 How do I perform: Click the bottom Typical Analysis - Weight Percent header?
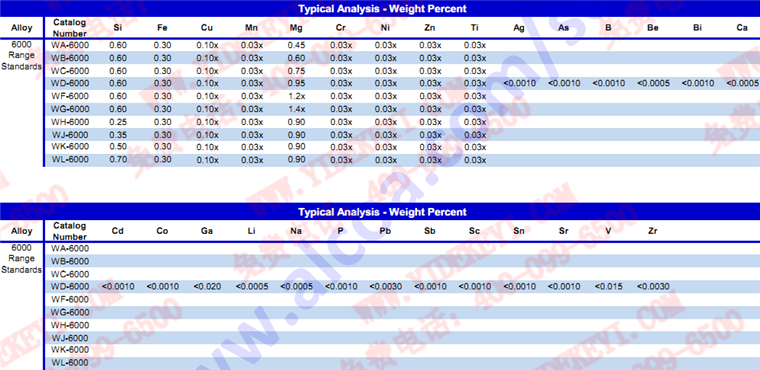coord(382,212)
